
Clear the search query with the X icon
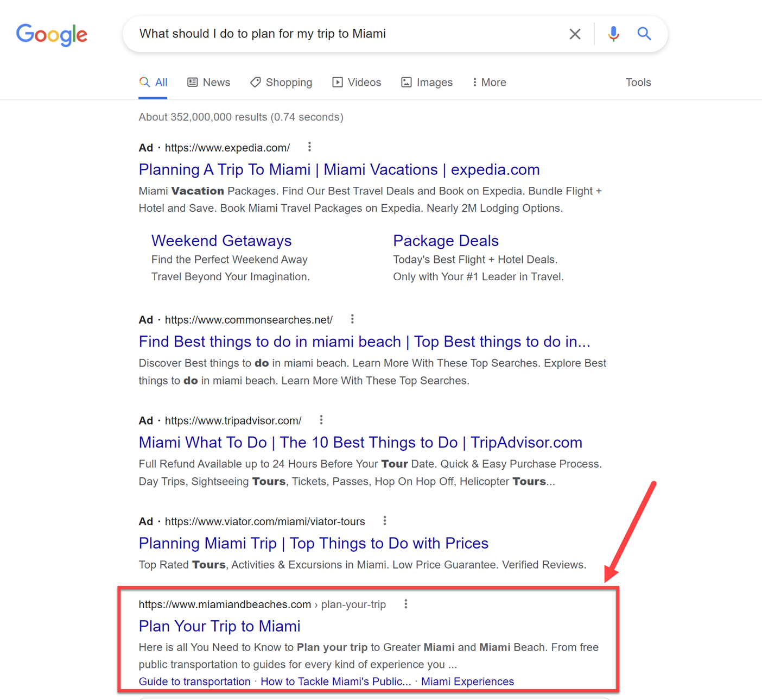575,34
